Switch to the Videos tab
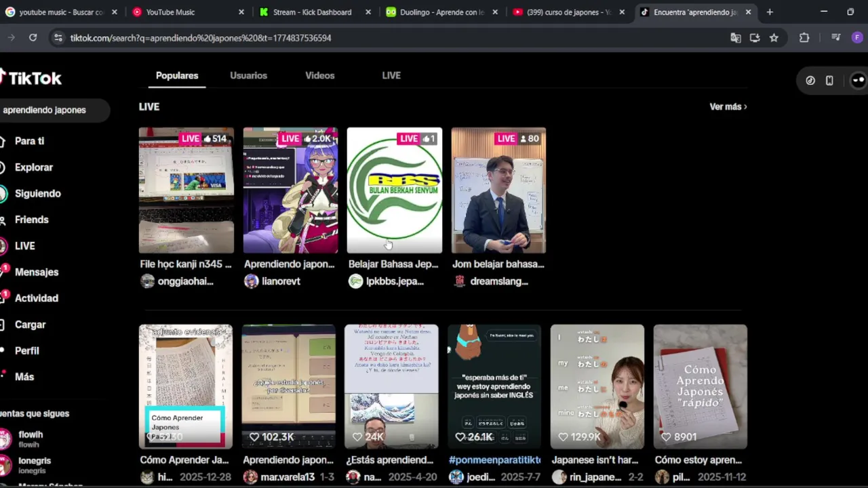Viewport: 868px width, 488px height. point(320,75)
